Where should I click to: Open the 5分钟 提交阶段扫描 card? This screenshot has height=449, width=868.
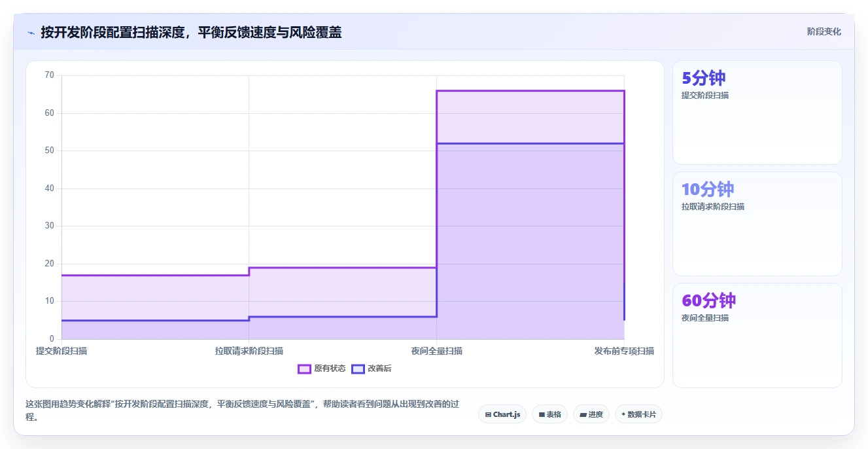(x=757, y=113)
